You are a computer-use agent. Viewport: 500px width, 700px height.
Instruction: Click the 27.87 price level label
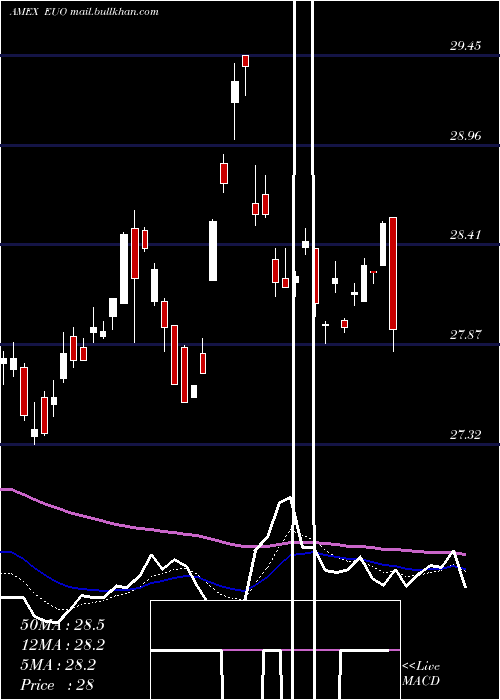click(x=465, y=334)
